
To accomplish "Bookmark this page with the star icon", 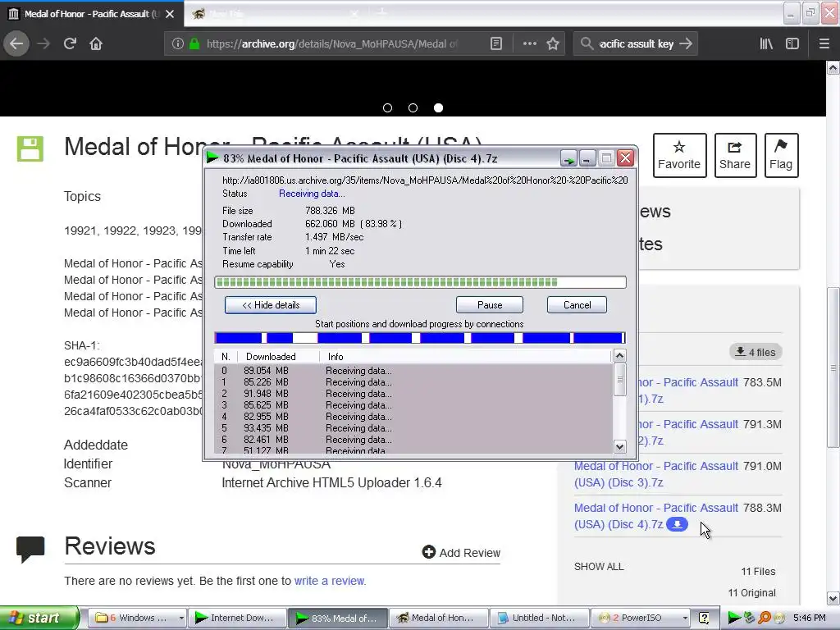I will coord(553,43).
